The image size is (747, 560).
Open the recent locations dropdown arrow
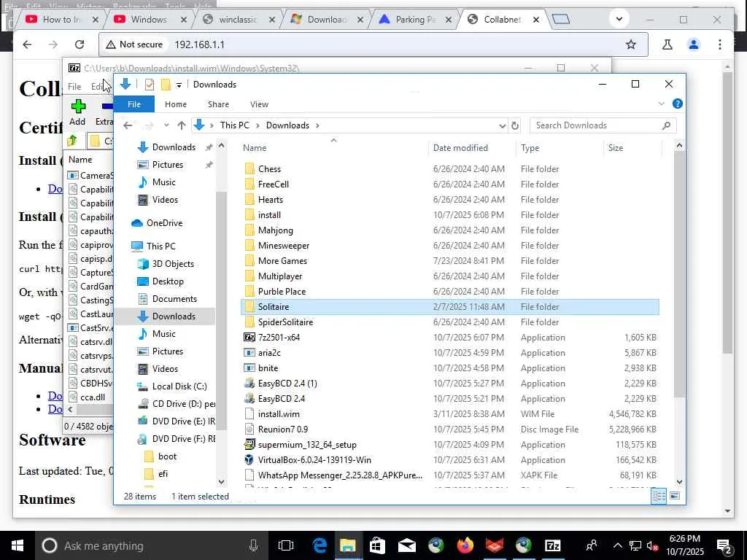click(x=166, y=125)
